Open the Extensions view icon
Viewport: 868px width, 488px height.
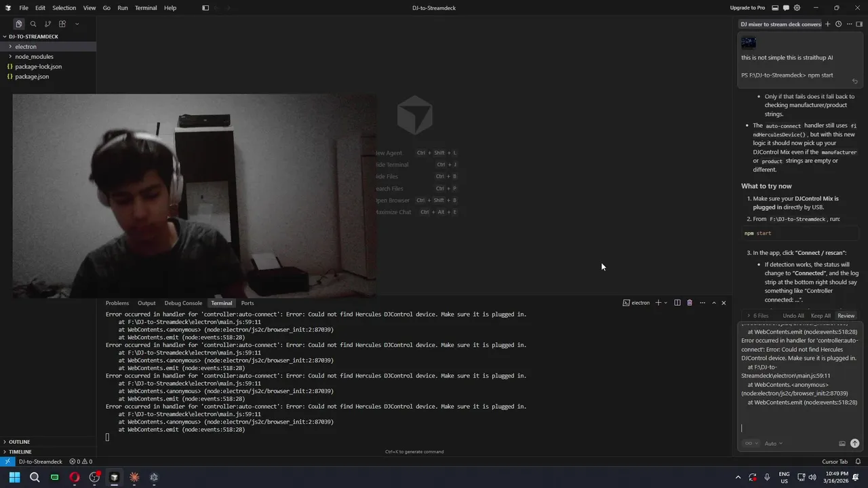pos(62,24)
